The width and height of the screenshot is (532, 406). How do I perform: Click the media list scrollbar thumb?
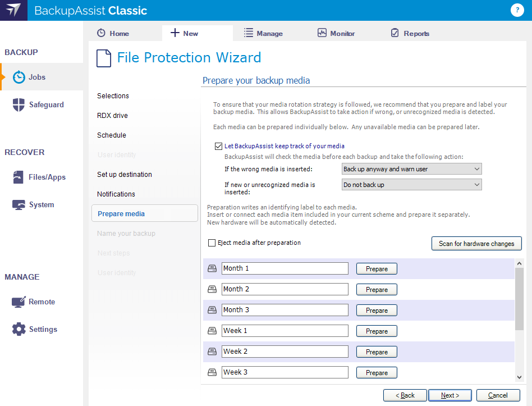519,299
